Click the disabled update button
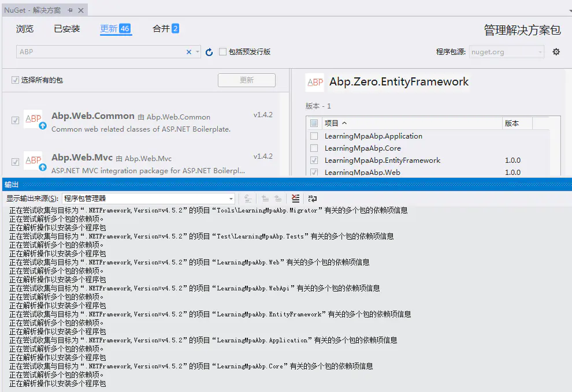572x392 pixels. coord(247,80)
